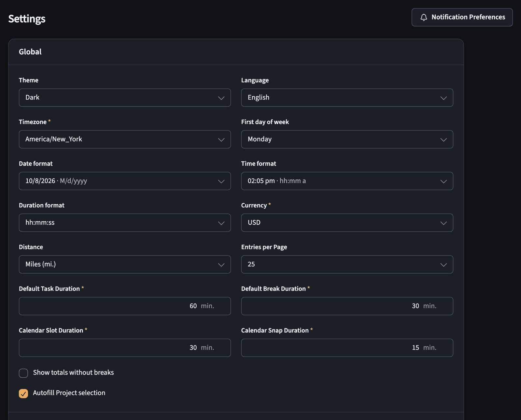Image resolution: width=521 pixels, height=420 pixels.
Task: Click the 'First day of week' label
Action: (x=265, y=122)
